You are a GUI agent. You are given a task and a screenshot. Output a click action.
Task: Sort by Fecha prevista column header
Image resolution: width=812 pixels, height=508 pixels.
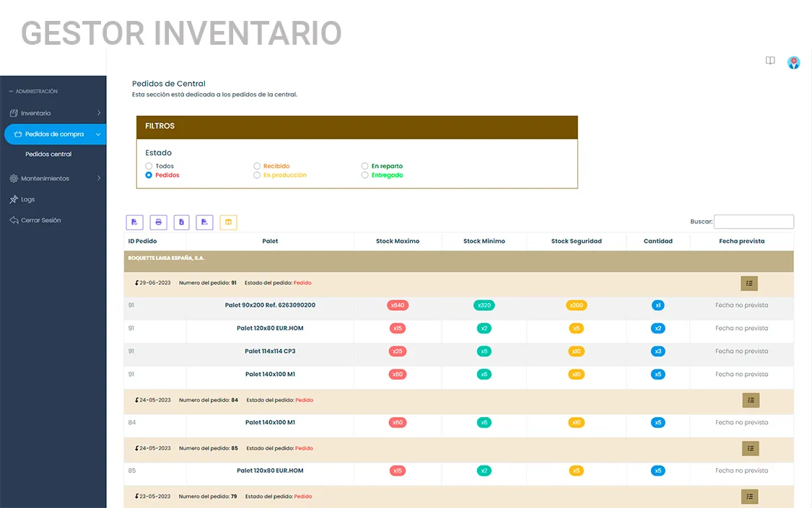click(x=741, y=241)
